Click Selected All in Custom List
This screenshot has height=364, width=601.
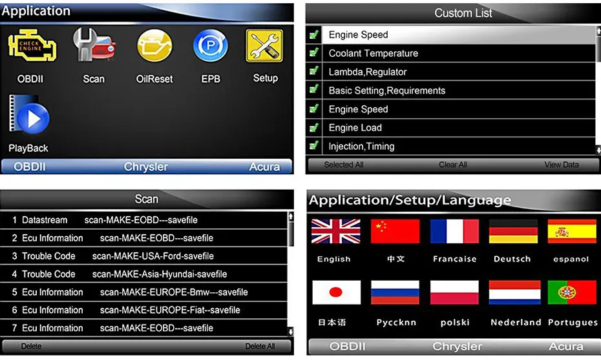(343, 165)
